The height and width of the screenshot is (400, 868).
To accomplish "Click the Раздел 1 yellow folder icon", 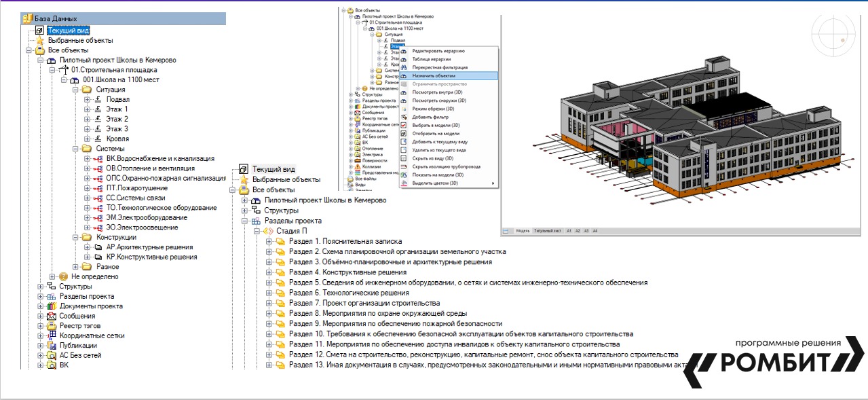I will pyautogui.click(x=280, y=242).
